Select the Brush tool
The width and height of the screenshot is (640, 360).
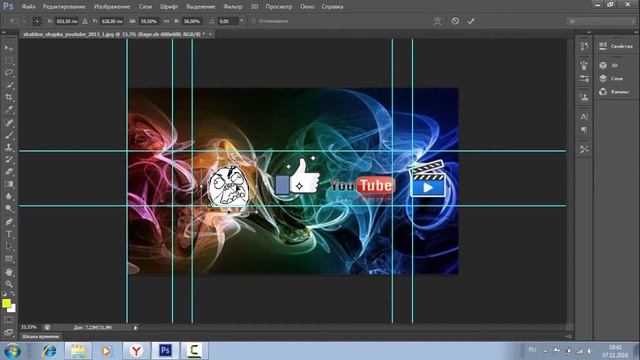click(9, 135)
